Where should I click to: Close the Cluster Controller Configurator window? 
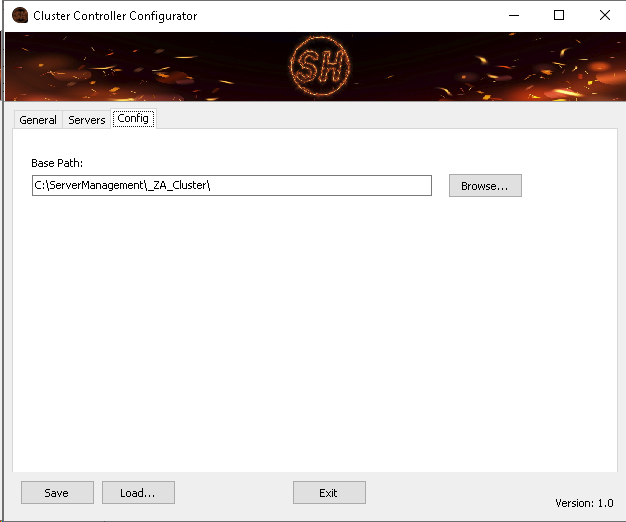[604, 16]
